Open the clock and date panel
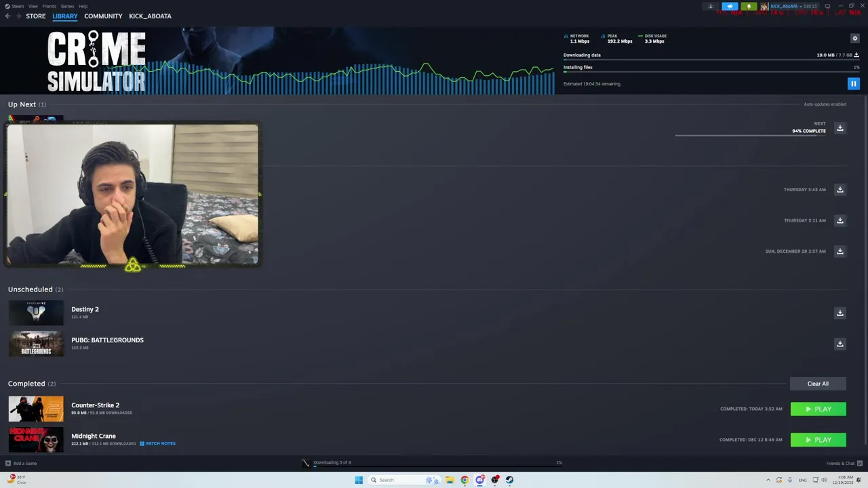 pyautogui.click(x=844, y=480)
